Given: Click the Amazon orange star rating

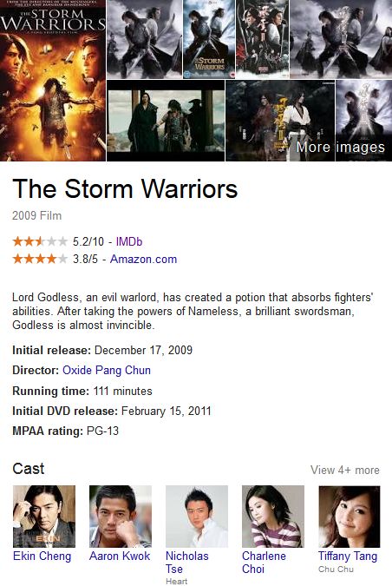Looking at the screenshot, I should click(x=40, y=259).
